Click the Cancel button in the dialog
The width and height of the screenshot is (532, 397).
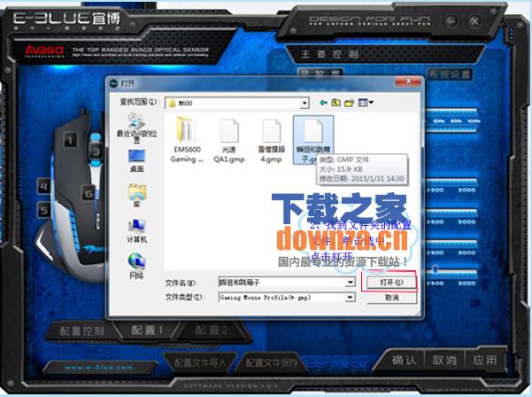[391, 298]
